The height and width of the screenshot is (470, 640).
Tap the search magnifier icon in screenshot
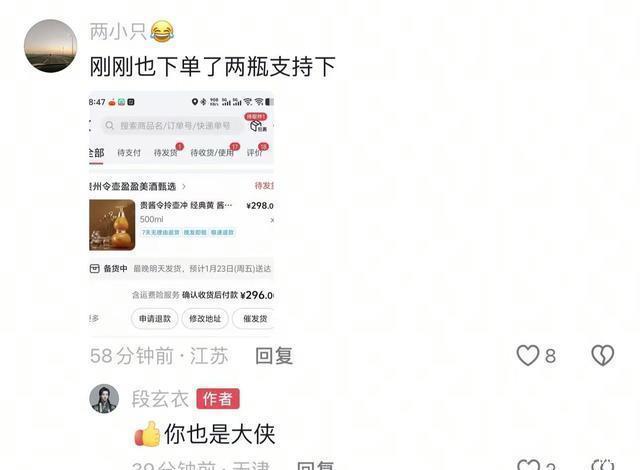pyautogui.click(x=109, y=125)
